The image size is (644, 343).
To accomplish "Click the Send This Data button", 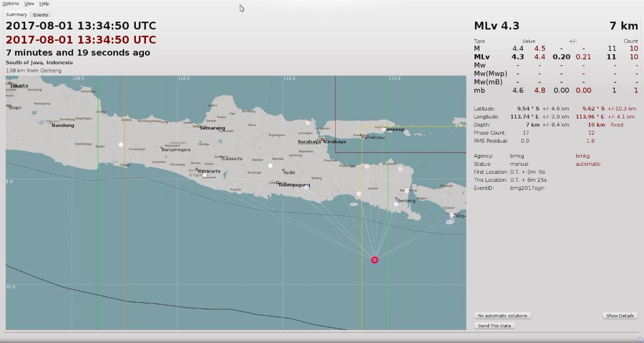I will point(494,326).
